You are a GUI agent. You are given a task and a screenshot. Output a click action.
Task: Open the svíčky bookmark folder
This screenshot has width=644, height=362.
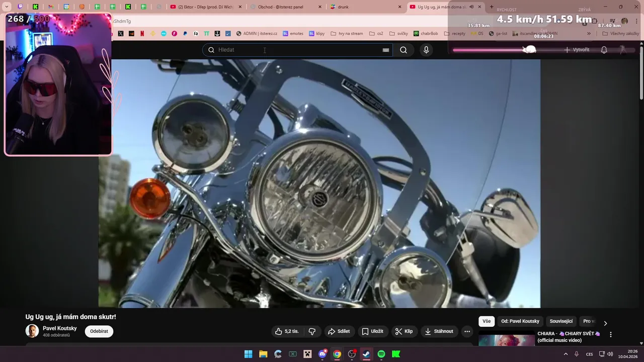(399, 34)
